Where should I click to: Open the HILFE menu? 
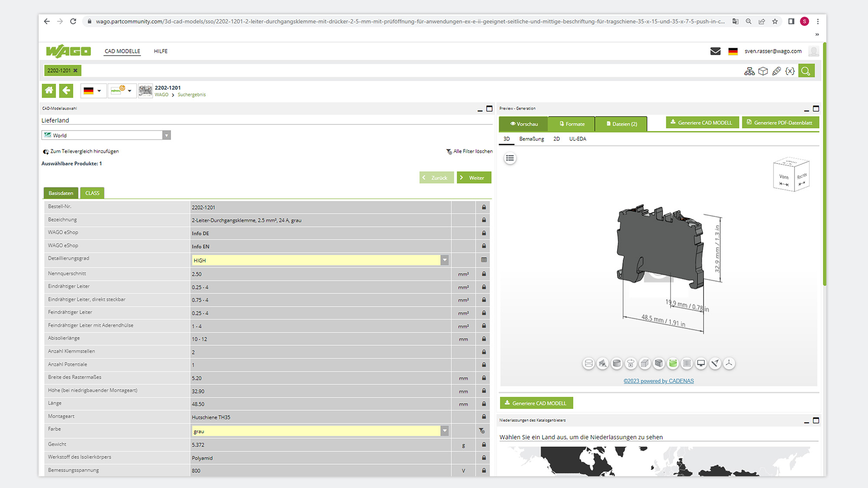click(161, 51)
